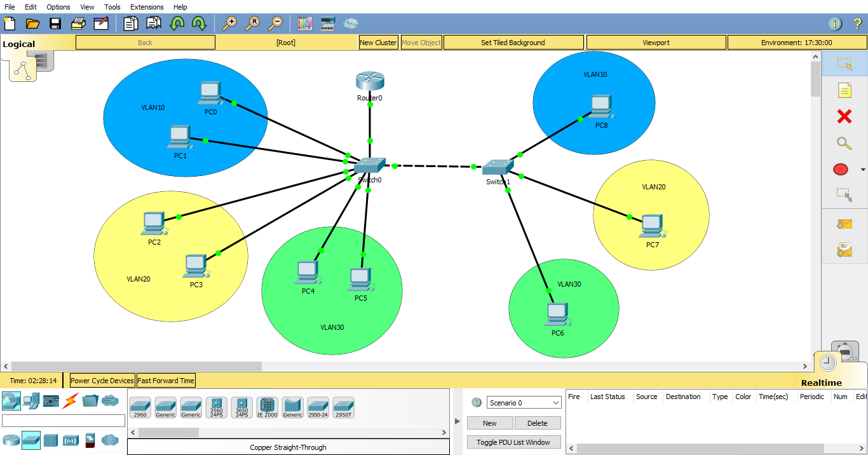This screenshot has width=868, height=455.
Task: Click the workspace horizontal scrollbar right arrow
Action: 806,366
